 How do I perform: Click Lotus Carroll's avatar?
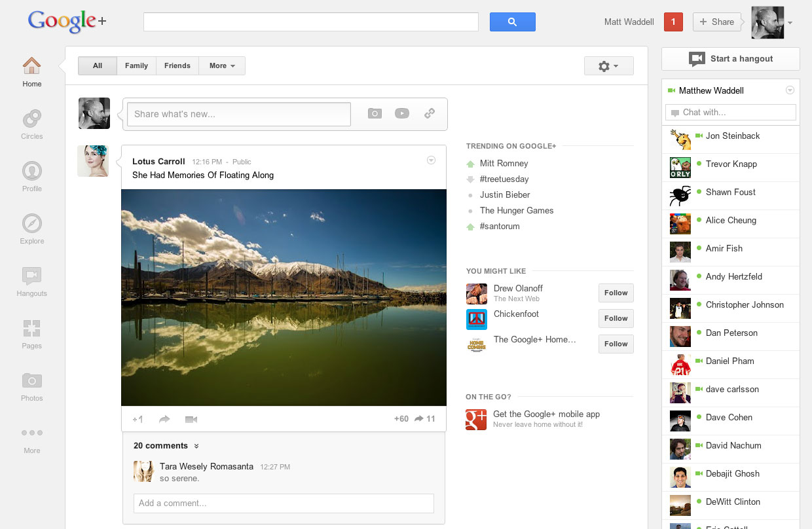point(93,161)
